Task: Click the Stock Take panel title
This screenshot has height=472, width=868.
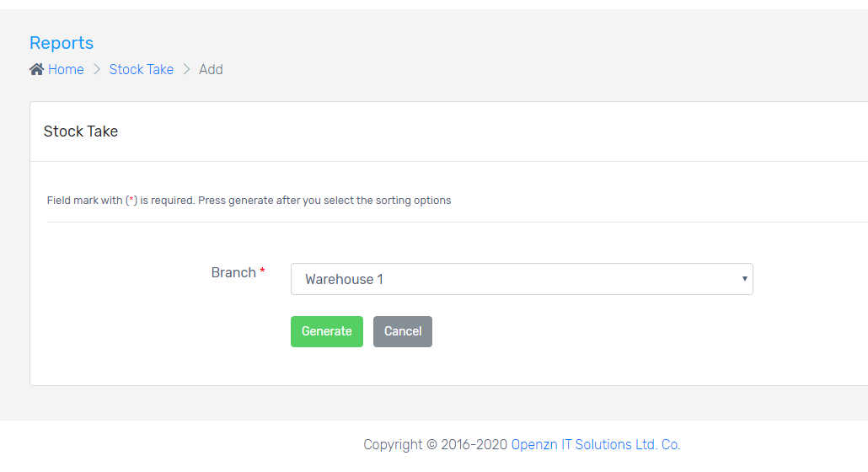Action: point(81,131)
